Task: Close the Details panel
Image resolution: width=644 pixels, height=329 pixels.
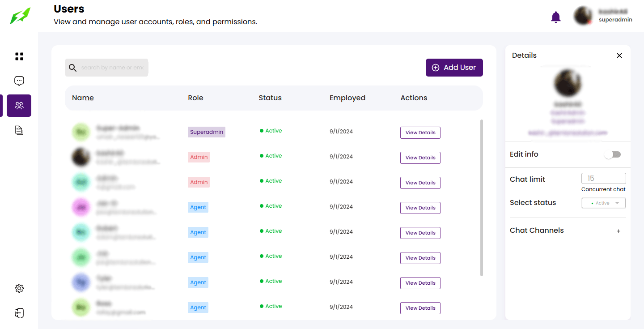Action: [619, 56]
